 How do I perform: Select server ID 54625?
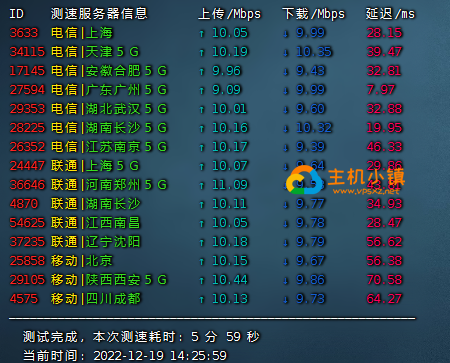pyautogui.click(x=27, y=223)
